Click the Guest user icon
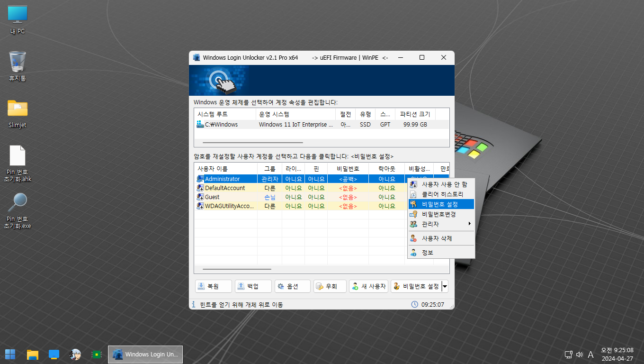The width and height of the screenshot is (644, 364). (x=200, y=197)
